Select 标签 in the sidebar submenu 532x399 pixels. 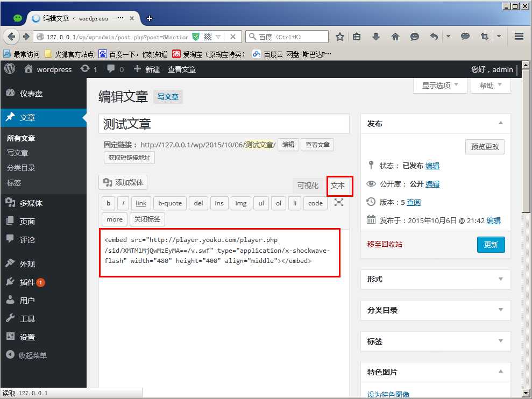[x=14, y=183]
